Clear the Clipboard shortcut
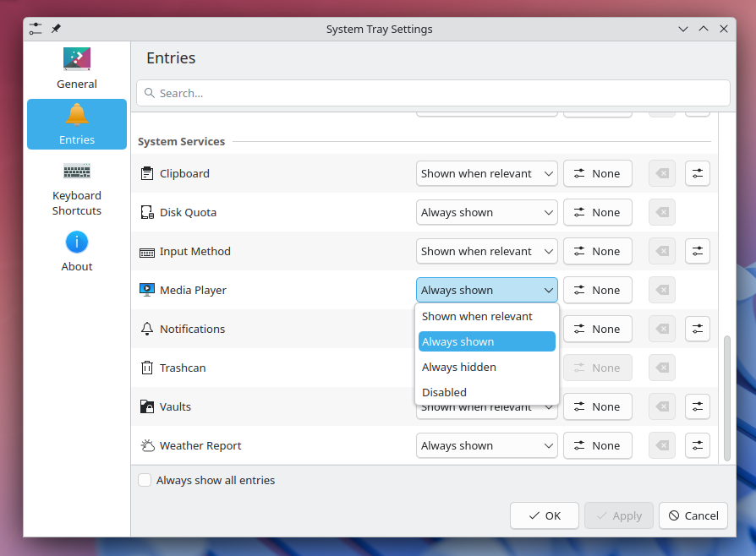This screenshot has height=556, width=756. [x=662, y=173]
